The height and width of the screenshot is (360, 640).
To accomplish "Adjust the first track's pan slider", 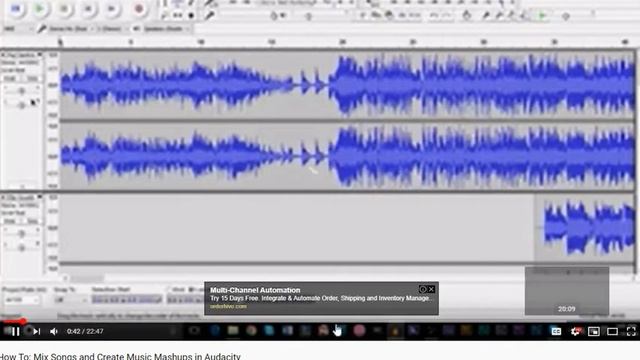I will pyautogui.click(x=21, y=105).
